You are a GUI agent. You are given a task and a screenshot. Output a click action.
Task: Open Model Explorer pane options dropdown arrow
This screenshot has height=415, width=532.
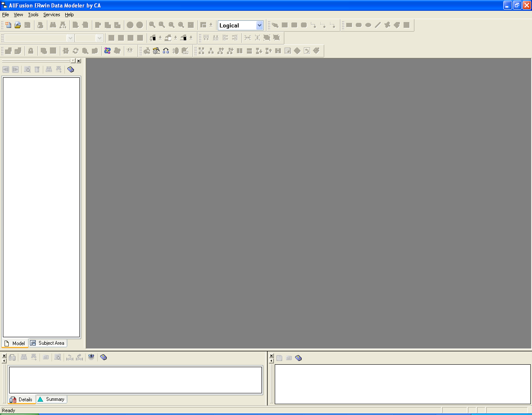pyautogui.click(x=73, y=61)
